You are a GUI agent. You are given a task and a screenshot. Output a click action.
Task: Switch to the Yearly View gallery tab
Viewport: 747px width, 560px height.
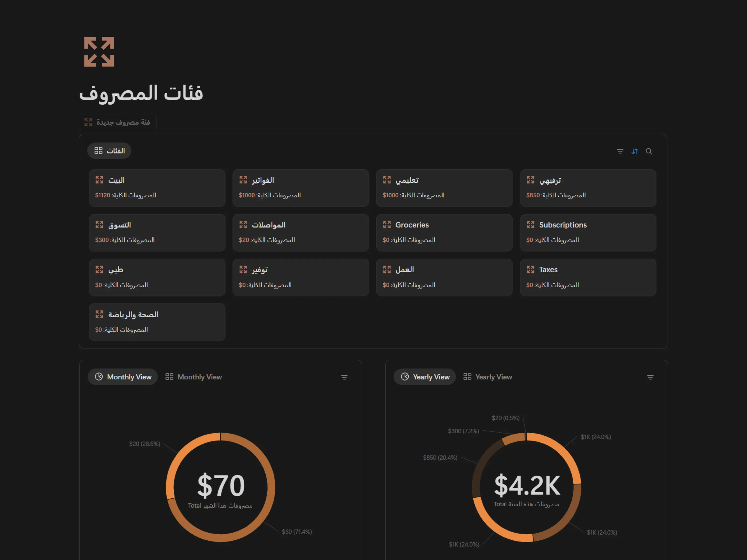pos(488,377)
